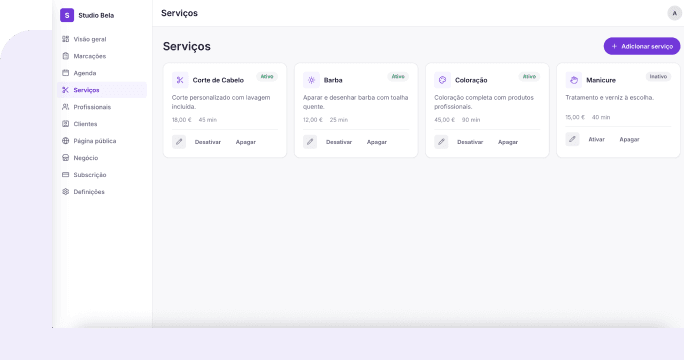The width and height of the screenshot is (684, 360).
Task: Click the Ativo badge on Coloração card
Action: tap(529, 76)
